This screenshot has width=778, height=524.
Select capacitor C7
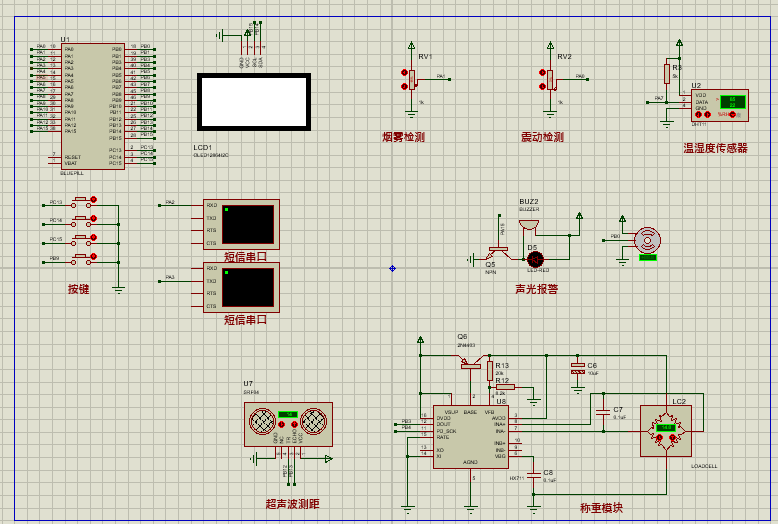pyautogui.click(x=603, y=412)
